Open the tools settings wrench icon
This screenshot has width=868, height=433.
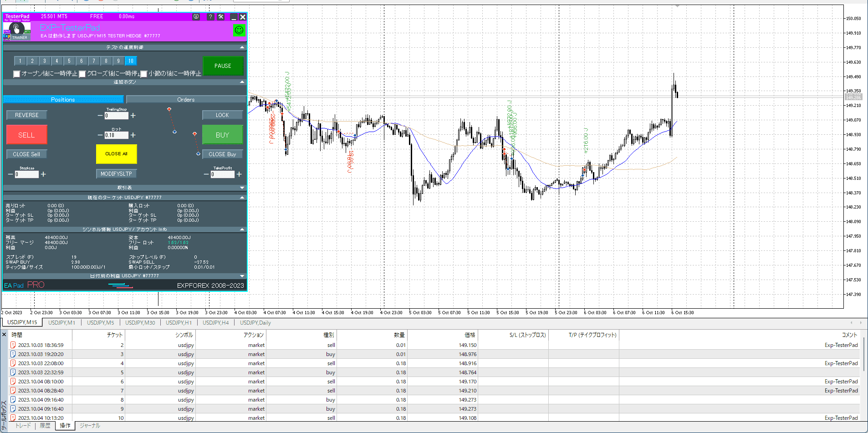tap(221, 17)
